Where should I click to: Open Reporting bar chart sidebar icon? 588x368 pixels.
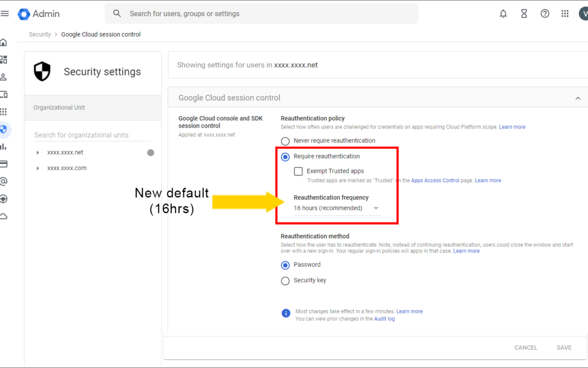pyautogui.click(x=4, y=147)
